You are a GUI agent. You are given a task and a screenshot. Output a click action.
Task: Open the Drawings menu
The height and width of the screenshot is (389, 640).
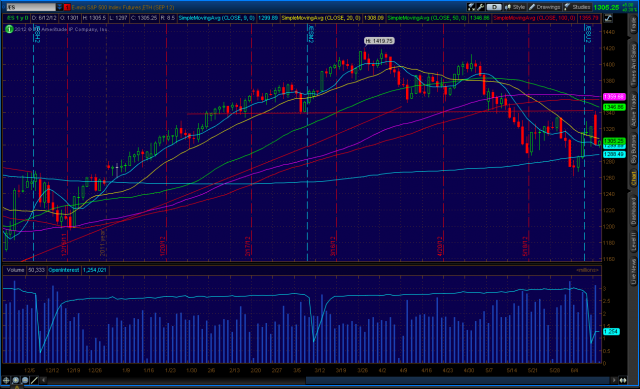pyautogui.click(x=545, y=7)
